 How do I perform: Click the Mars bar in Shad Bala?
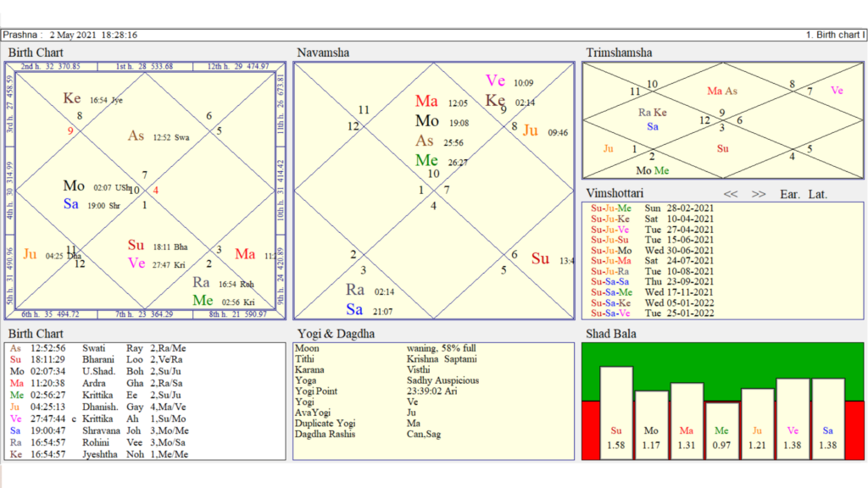(687, 420)
